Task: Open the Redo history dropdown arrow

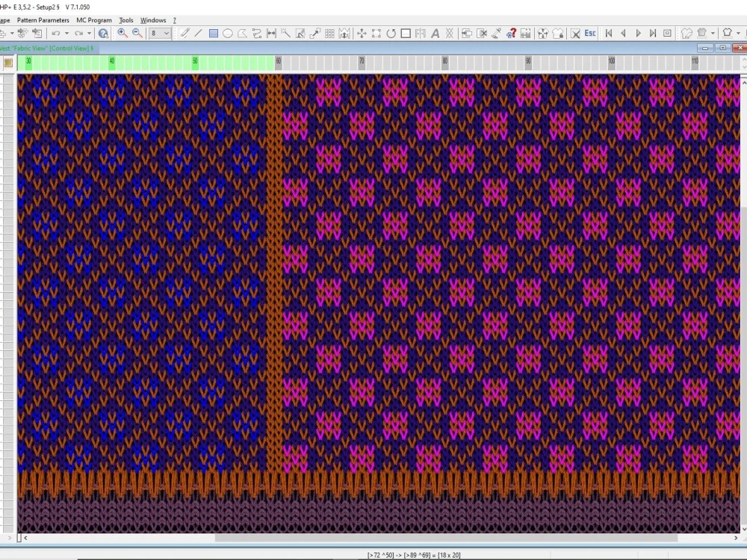Action: click(x=89, y=33)
